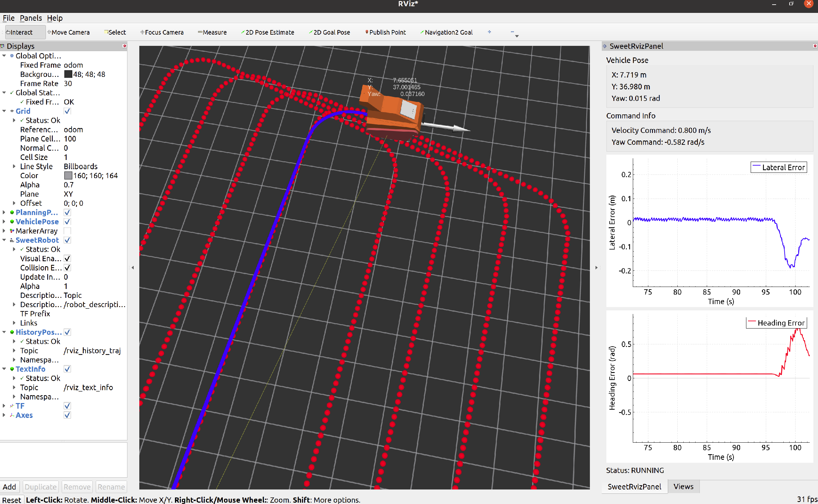Expand the PlanningP... display node
Image resolution: width=818 pixels, height=504 pixels.
(4, 212)
